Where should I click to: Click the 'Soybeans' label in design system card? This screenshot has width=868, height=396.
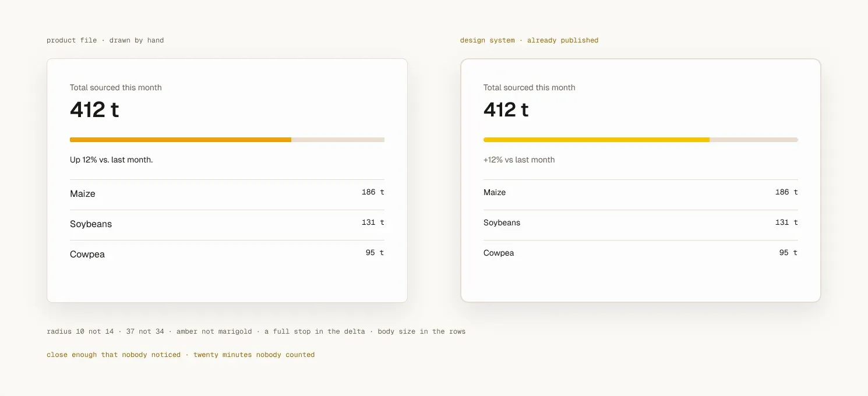point(502,222)
